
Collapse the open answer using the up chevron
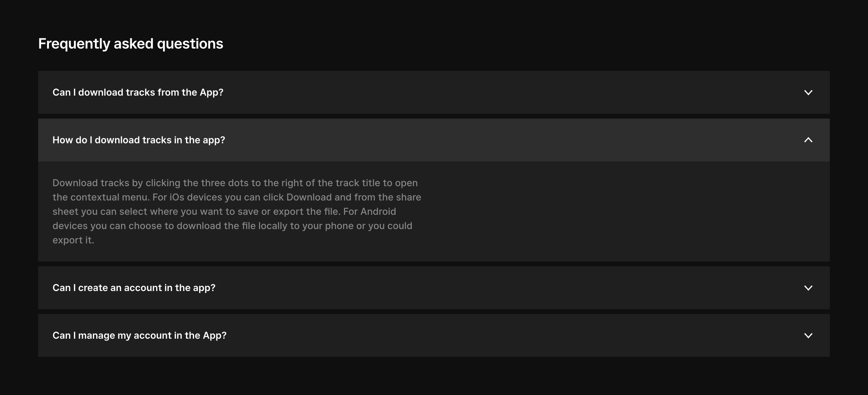coord(808,140)
